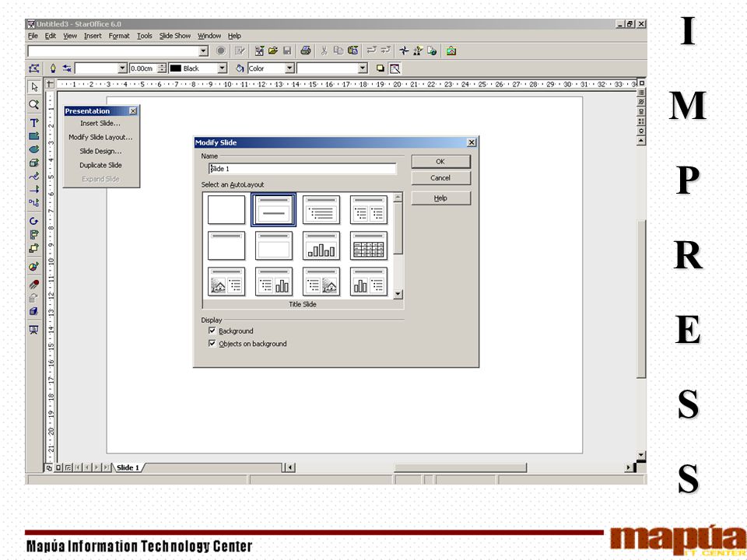Image resolution: width=747 pixels, height=560 pixels.
Task: Expand the line style dropdown
Action: pos(122,68)
